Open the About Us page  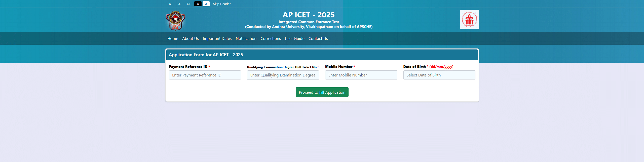pyautogui.click(x=190, y=38)
